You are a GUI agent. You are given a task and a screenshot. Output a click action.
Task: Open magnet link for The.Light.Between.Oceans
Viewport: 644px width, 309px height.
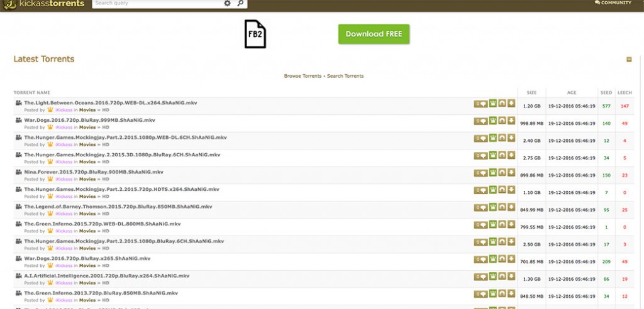coord(502,104)
